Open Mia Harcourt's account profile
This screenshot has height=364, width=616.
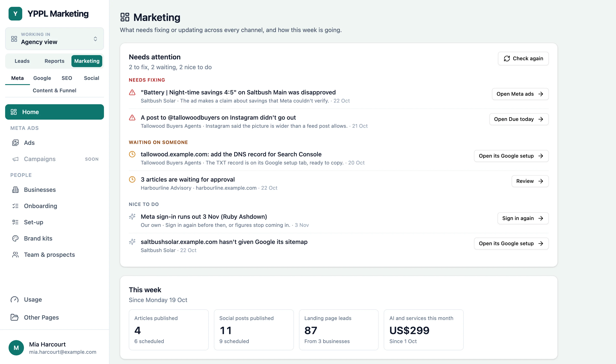tap(55, 348)
